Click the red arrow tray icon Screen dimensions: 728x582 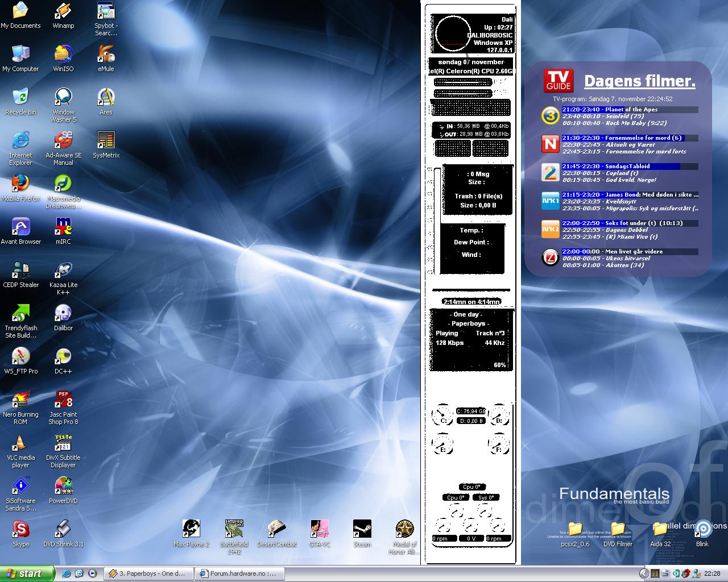(x=686, y=573)
